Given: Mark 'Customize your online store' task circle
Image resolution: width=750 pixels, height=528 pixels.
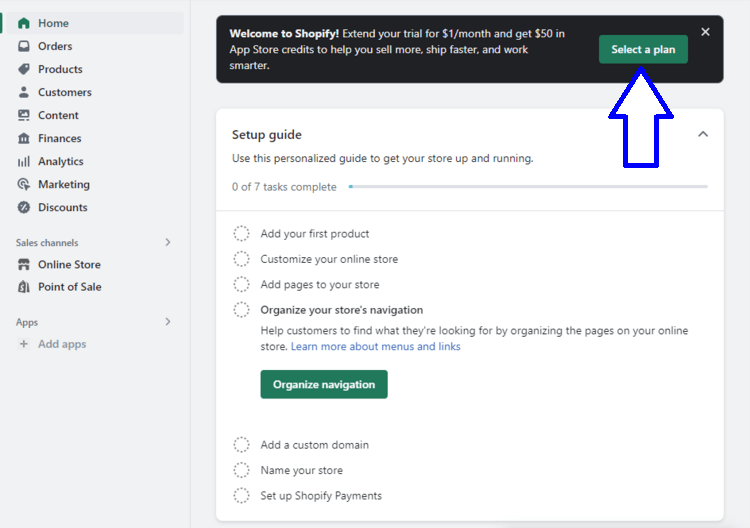Looking at the screenshot, I should pyautogui.click(x=242, y=259).
